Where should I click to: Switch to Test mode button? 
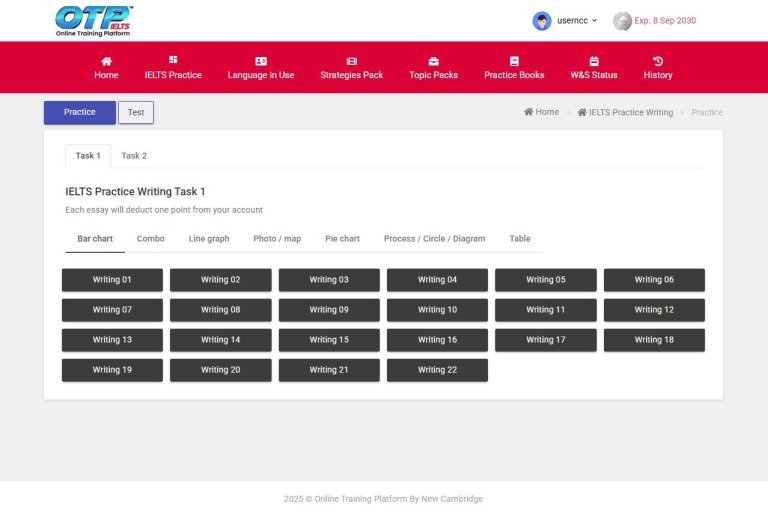(x=136, y=113)
